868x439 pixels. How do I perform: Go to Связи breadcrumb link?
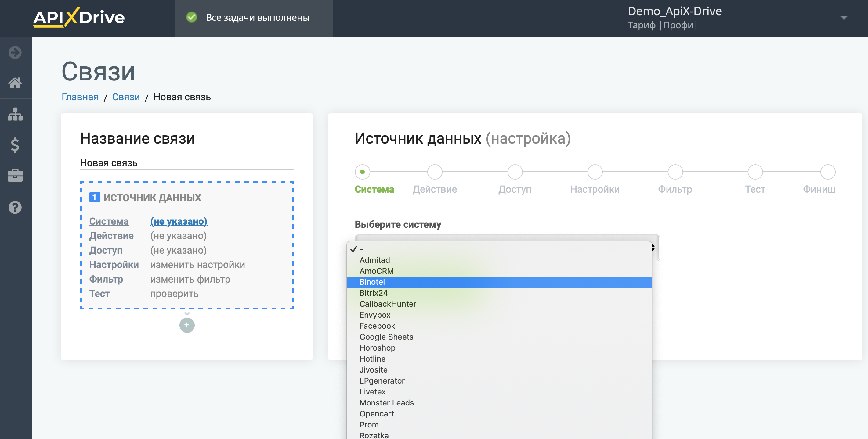(x=126, y=97)
